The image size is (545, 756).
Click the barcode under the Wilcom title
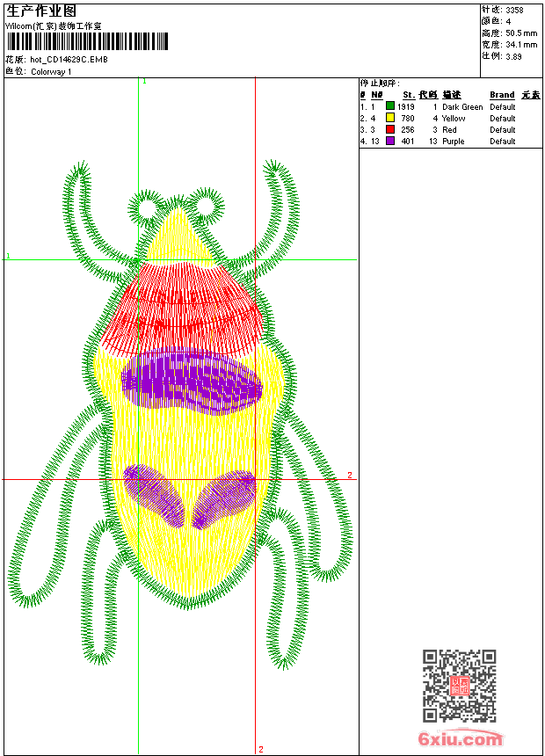pos(86,41)
